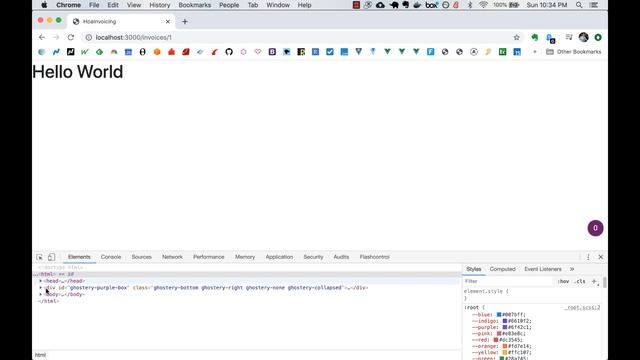Screen dimensions: 640x360
Task: Reload the page with the refresh icon
Action: 71,37
